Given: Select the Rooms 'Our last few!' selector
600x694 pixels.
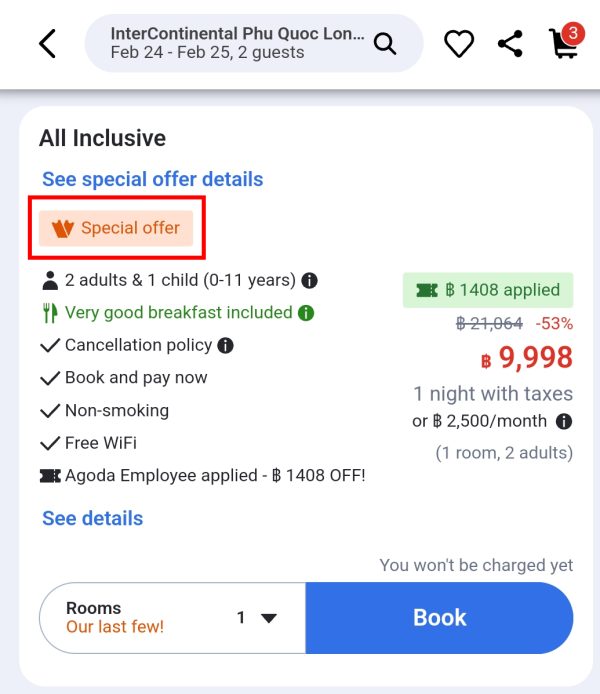Looking at the screenshot, I should (173, 617).
